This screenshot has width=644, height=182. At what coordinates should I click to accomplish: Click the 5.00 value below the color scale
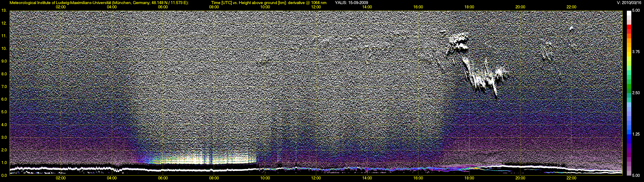636,175
